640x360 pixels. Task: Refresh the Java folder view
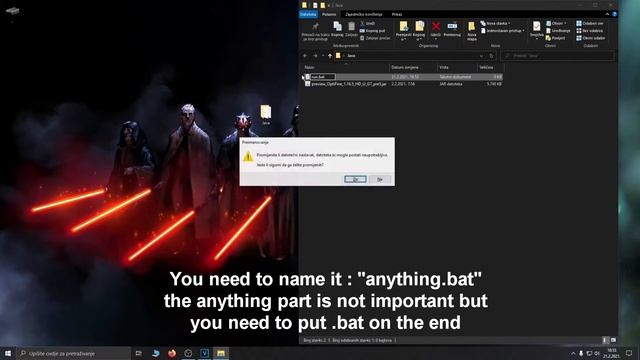coord(491,56)
